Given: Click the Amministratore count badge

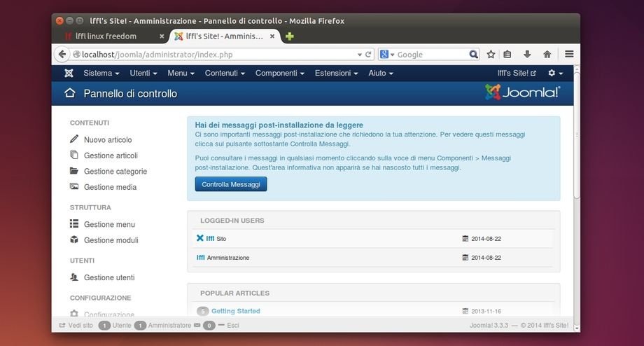Looking at the screenshot, I should (140, 326).
